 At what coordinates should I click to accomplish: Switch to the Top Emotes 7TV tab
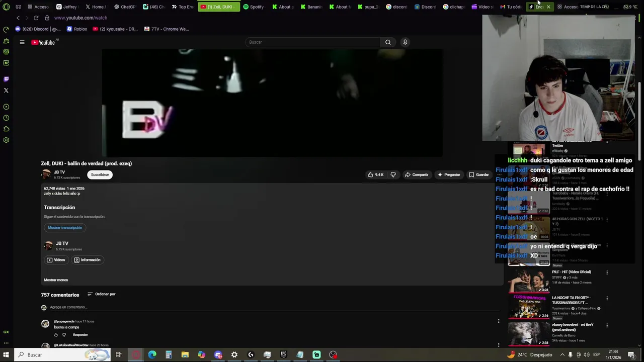click(182, 7)
